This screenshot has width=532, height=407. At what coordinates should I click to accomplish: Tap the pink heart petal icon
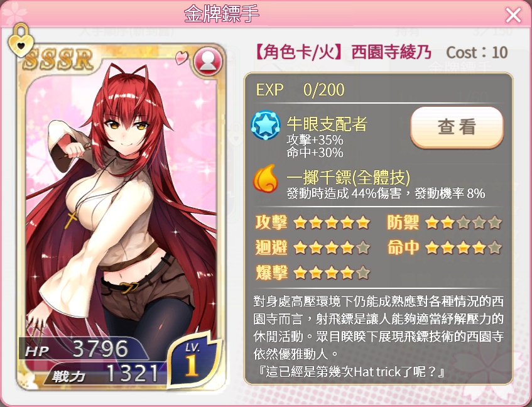(181, 57)
